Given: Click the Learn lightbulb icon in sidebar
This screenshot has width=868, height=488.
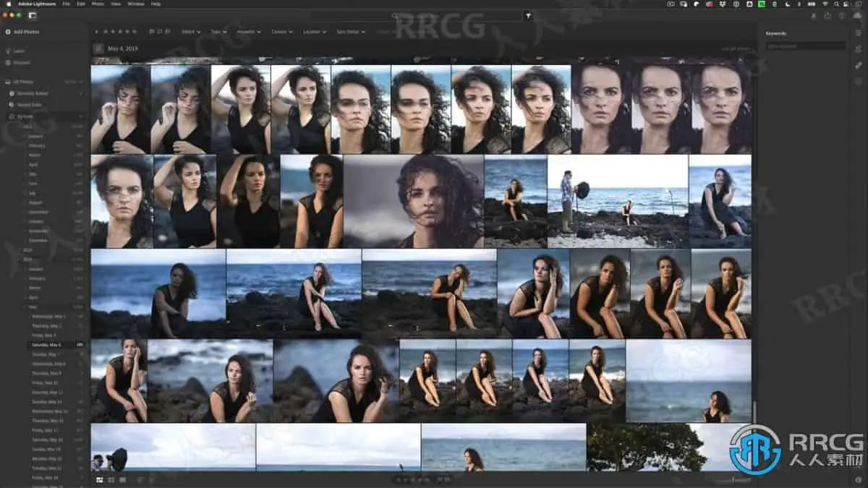Looking at the screenshot, I should pos(8,51).
